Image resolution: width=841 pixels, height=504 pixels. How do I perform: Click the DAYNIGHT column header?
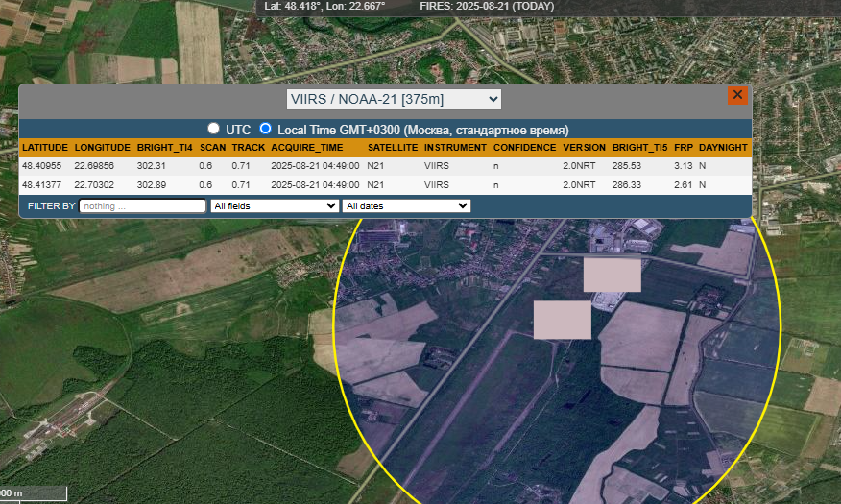click(x=723, y=148)
